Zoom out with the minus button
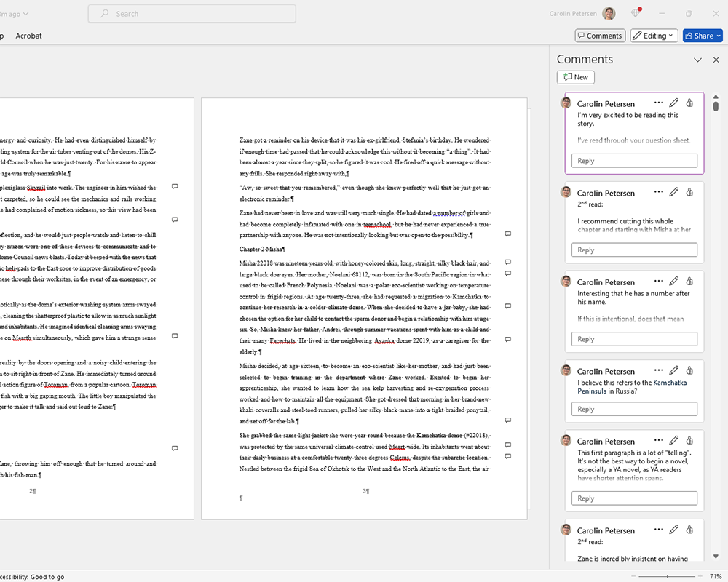This screenshot has width=728, height=582. [x=633, y=576]
